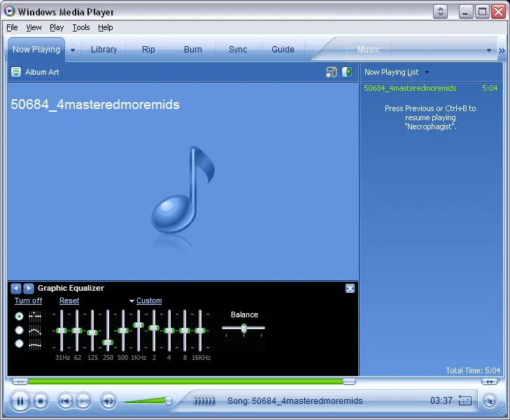Click the rewind button on the seek bar
This screenshot has width=510, height=420.
[x=19, y=382]
